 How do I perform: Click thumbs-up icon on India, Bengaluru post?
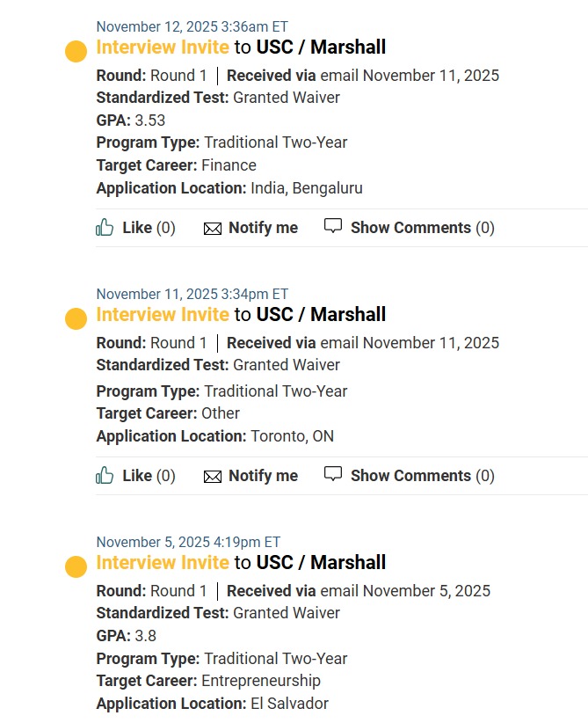tap(105, 228)
